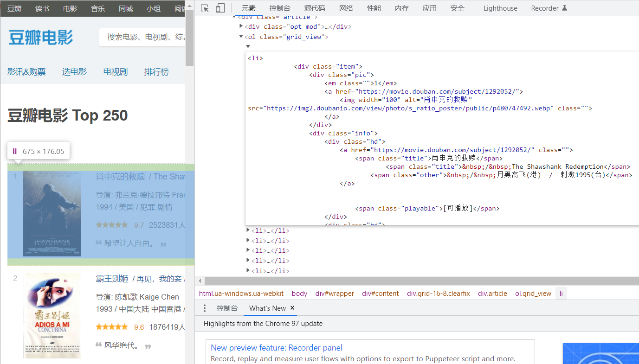The width and height of the screenshot is (639, 364).
Task: Go to 排行榜 section
Action: [156, 72]
